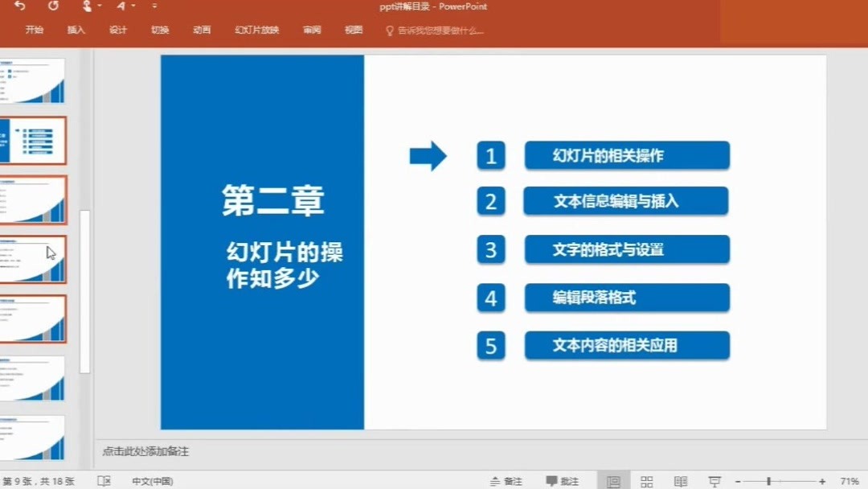The height and width of the screenshot is (489, 868).
Task: Open the 插入 ribbon tab
Action: [76, 30]
